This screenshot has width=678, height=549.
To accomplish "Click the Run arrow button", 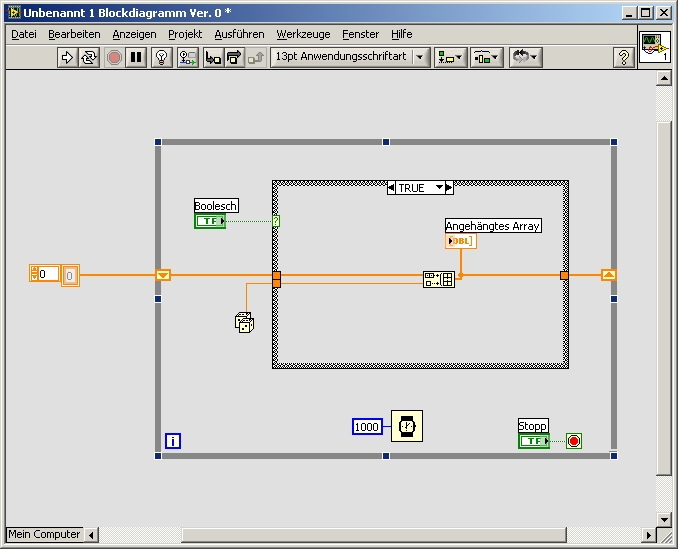I will 67,57.
